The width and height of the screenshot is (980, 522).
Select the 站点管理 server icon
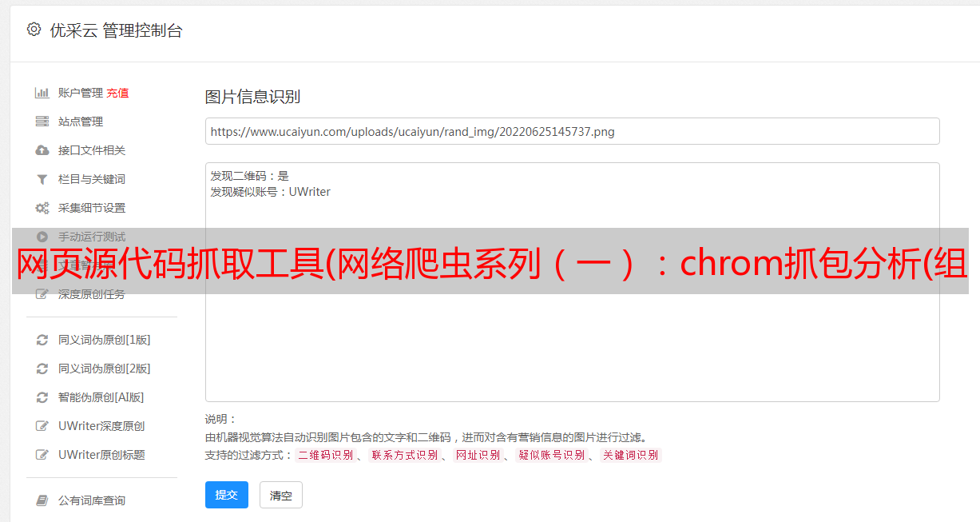click(x=42, y=122)
